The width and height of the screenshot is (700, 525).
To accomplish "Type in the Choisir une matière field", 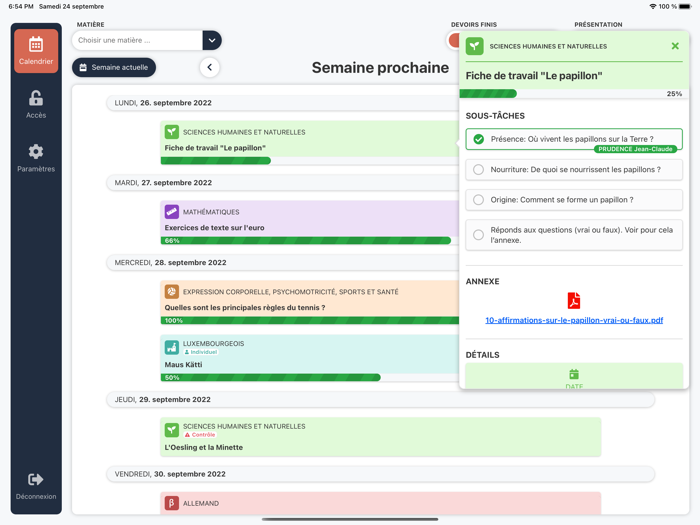I will (x=137, y=40).
